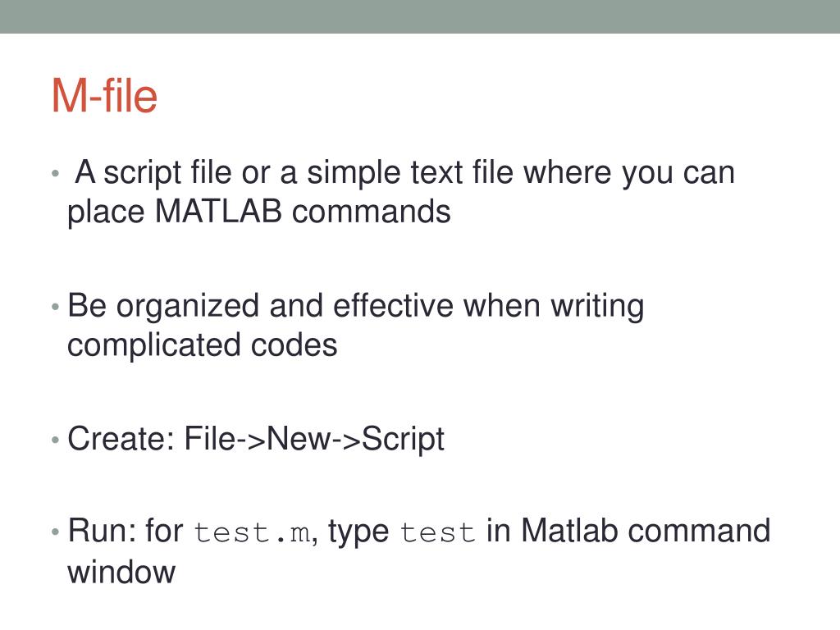The image size is (840, 630).
Task: Click 'File->New->Script' menu path text
Action: [x=314, y=440]
